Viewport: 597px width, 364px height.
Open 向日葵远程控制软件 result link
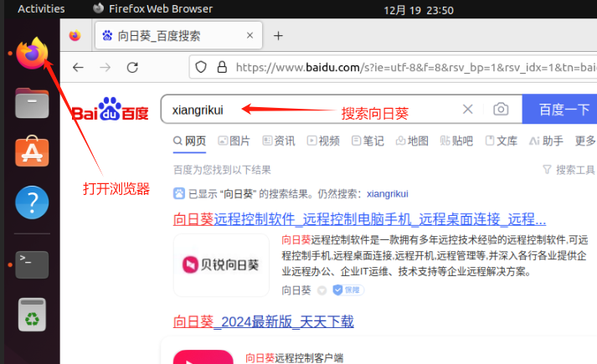point(359,219)
